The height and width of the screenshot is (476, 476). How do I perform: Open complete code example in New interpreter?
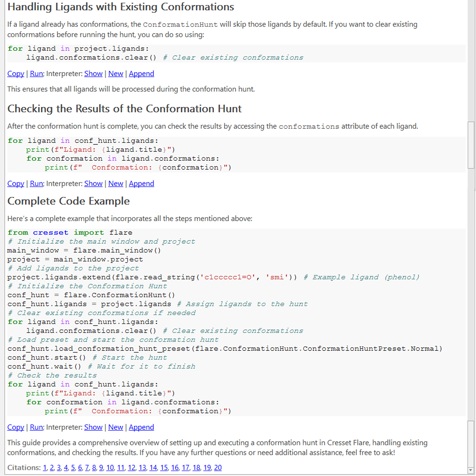pyautogui.click(x=115, y=427)
